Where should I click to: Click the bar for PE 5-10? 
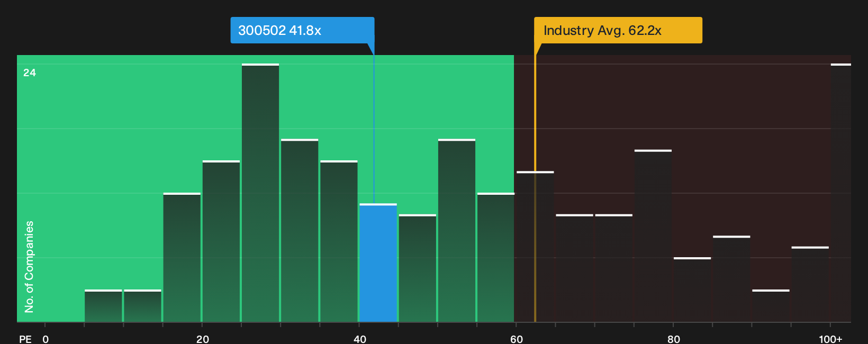[103, 306]
